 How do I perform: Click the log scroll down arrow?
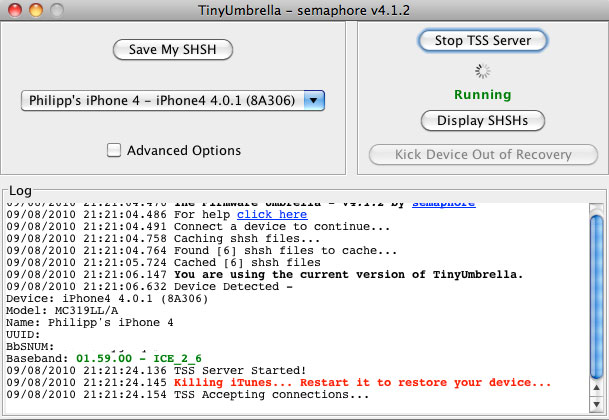[596, 404]
